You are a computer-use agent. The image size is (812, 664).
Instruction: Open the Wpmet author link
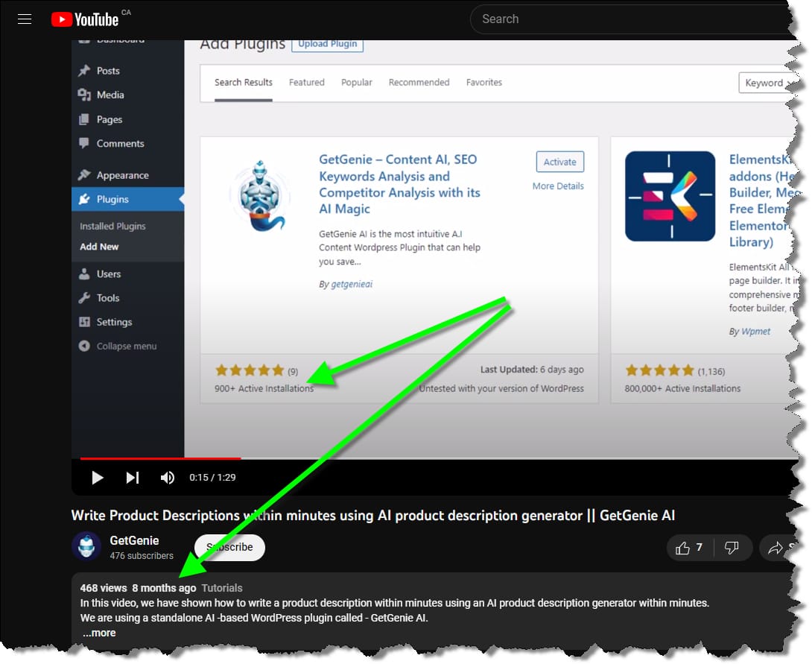[x=755, y=332]
